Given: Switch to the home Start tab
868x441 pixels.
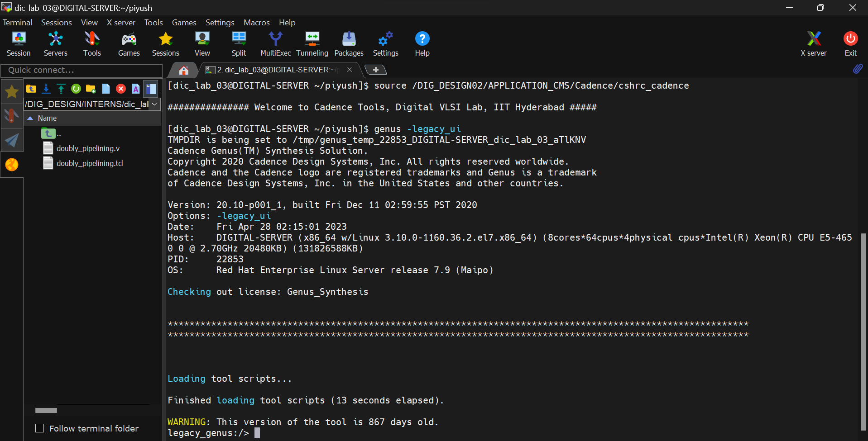Looking at the screenshot, I should pyautogui.click(x=183, y=70).
